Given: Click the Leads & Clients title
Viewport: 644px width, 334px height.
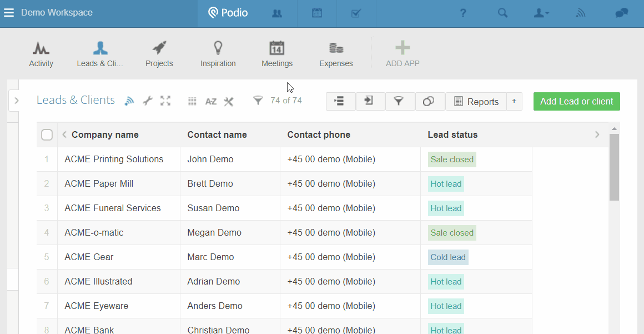Looking at the screenshot, I should tap(76, 100).
